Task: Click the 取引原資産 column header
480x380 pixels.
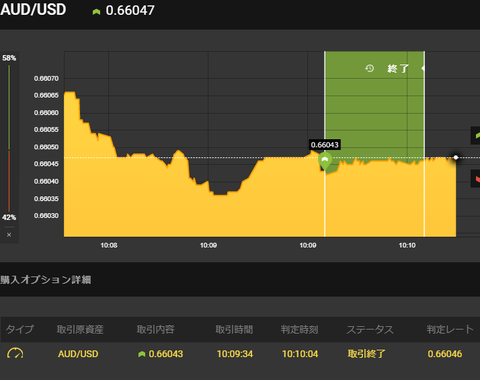Action: pyautogui.click(x=80, y=329)
